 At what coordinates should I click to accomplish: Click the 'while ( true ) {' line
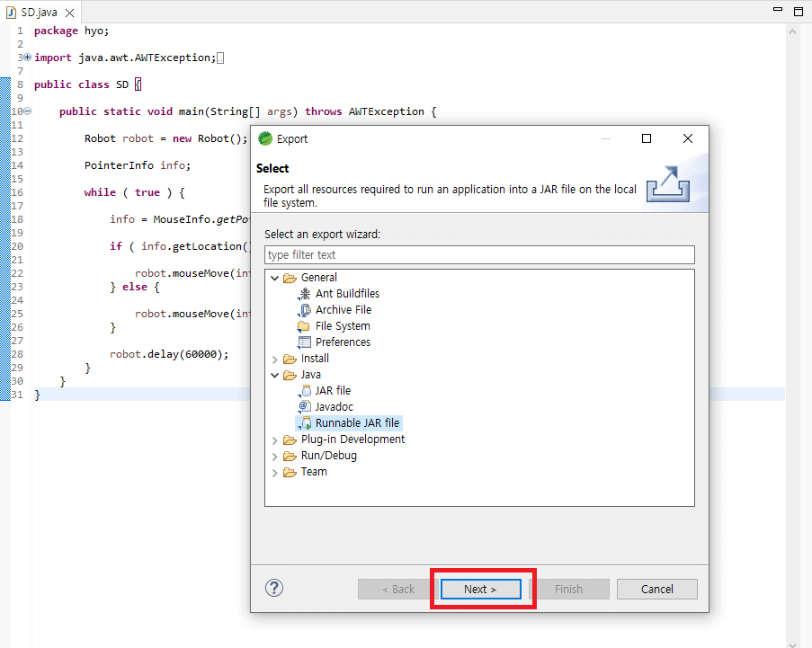[135, 192]
